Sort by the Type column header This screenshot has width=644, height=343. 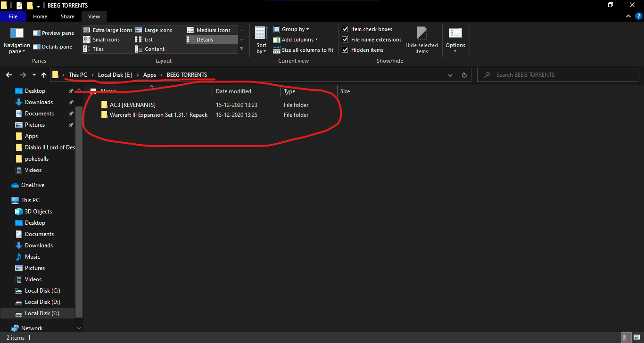coord(309,91)
